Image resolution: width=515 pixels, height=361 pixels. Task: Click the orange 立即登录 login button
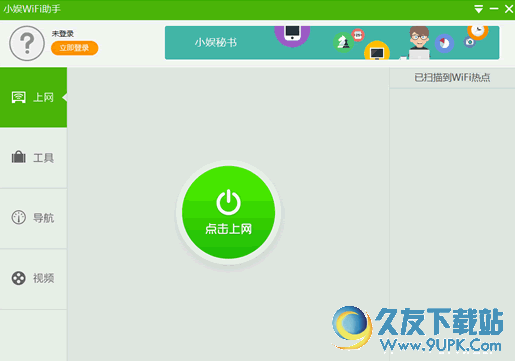coord(74,48)
